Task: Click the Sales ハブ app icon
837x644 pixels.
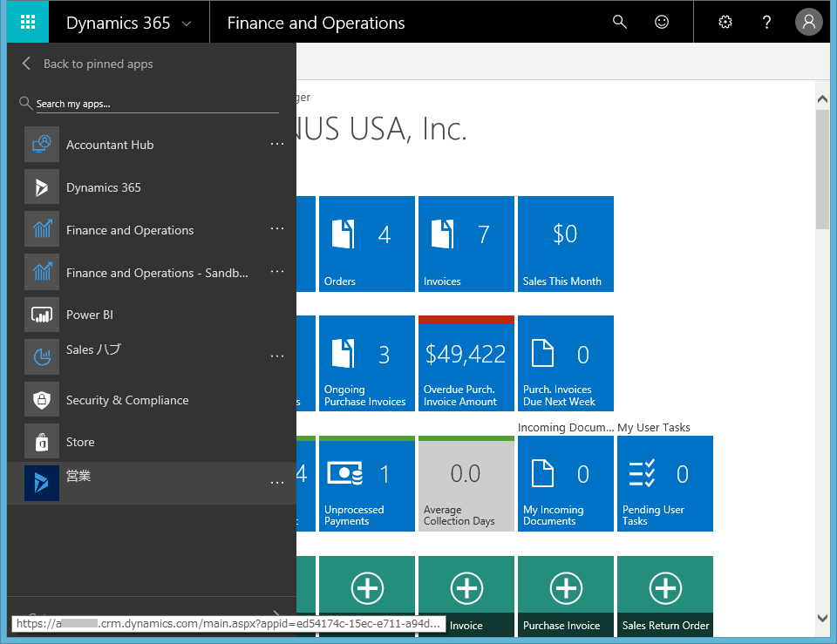Action: pyautogui.click(x=42, y=356)
